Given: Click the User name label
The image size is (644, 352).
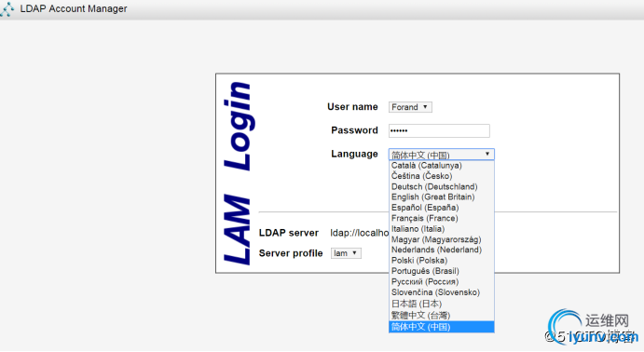Looking at the screenshot, I should click(352, 107).
